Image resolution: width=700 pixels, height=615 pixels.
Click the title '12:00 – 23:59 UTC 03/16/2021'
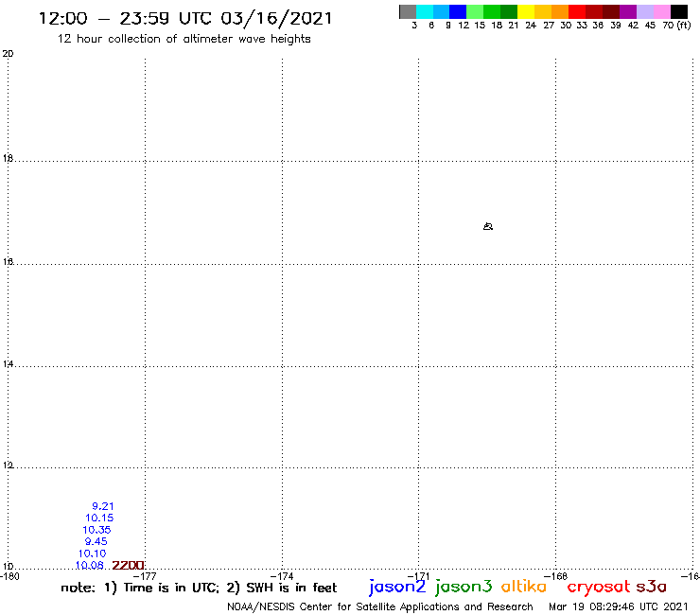[x=185, y=18]
